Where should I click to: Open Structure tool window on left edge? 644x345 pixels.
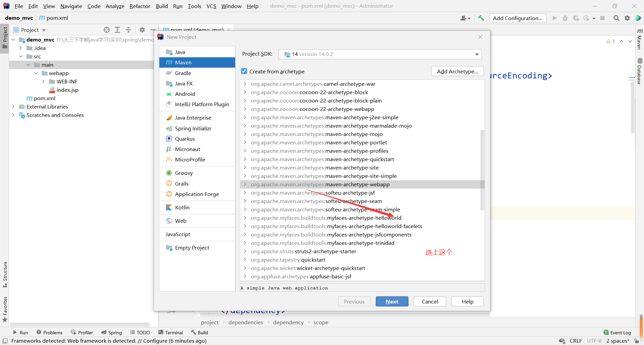(5, 274)
